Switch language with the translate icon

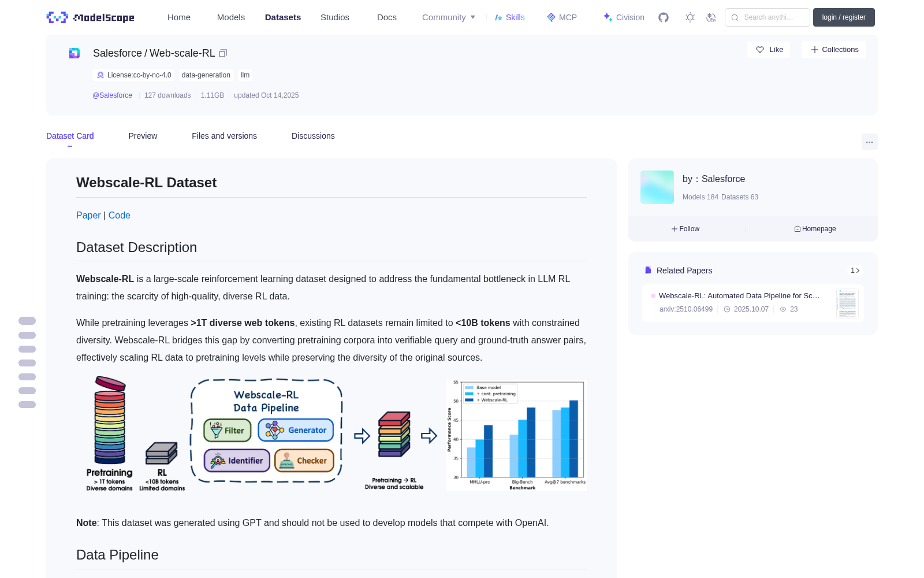[x=711, y=17]
